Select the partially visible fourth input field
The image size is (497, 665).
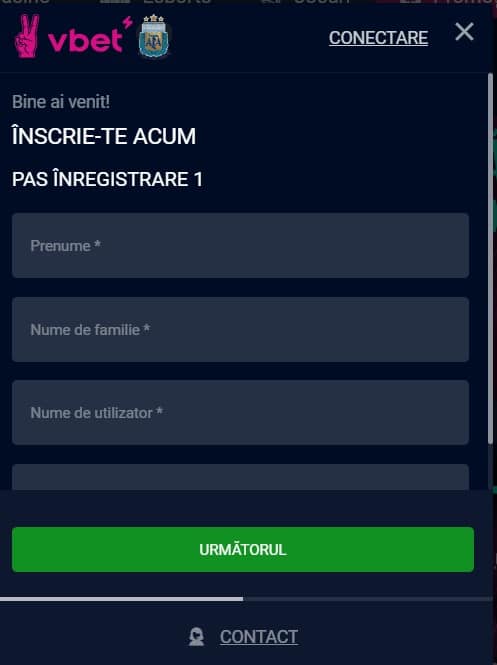(240, 477)
